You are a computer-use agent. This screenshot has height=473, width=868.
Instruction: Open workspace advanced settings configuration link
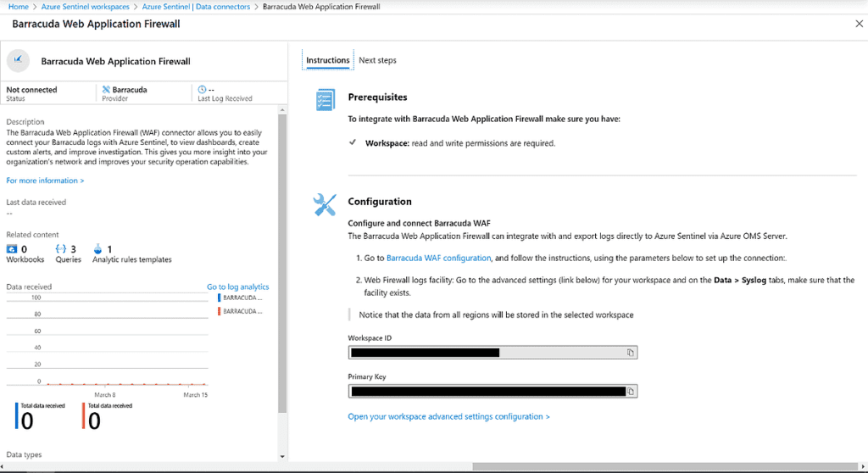click(449, 416)
